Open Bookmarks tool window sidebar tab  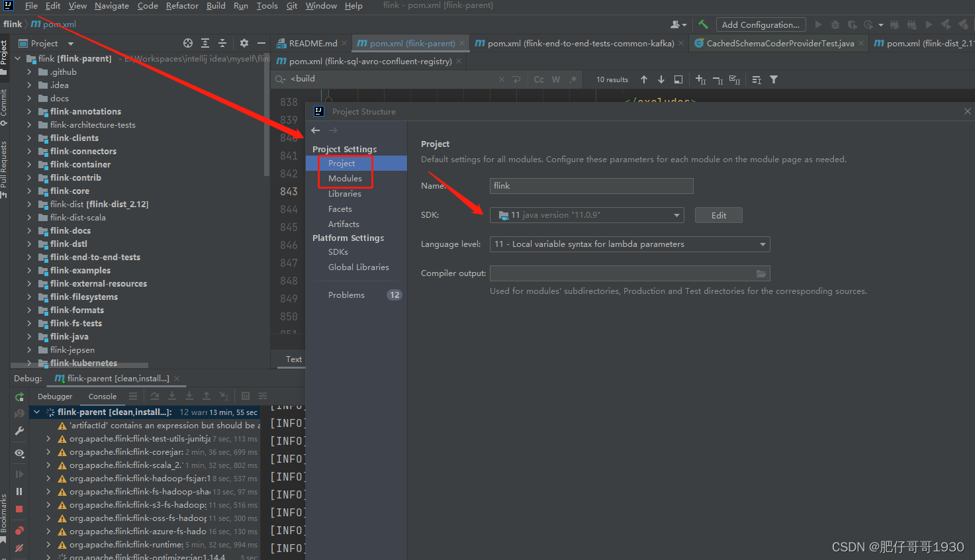click(x=5, y=518)
